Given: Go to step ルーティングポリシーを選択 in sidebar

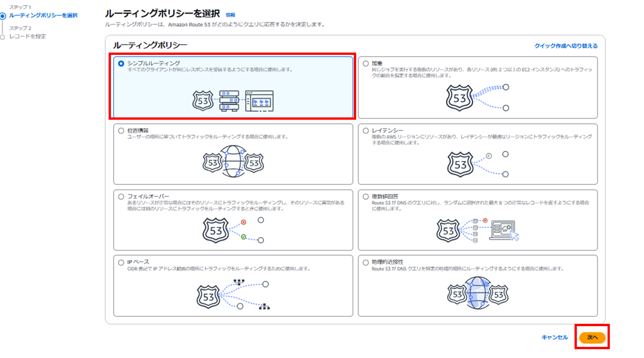Looking at the screenshot, I should coord(43,15).
